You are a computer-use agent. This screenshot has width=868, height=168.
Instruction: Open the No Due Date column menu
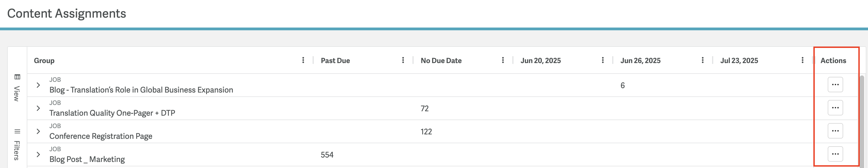(502, 60)
